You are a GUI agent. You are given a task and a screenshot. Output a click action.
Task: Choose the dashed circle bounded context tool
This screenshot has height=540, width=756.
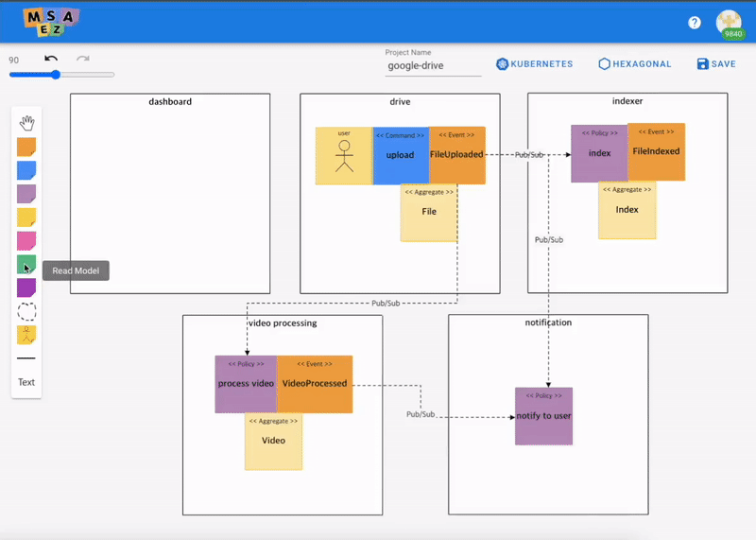point(26,311)
